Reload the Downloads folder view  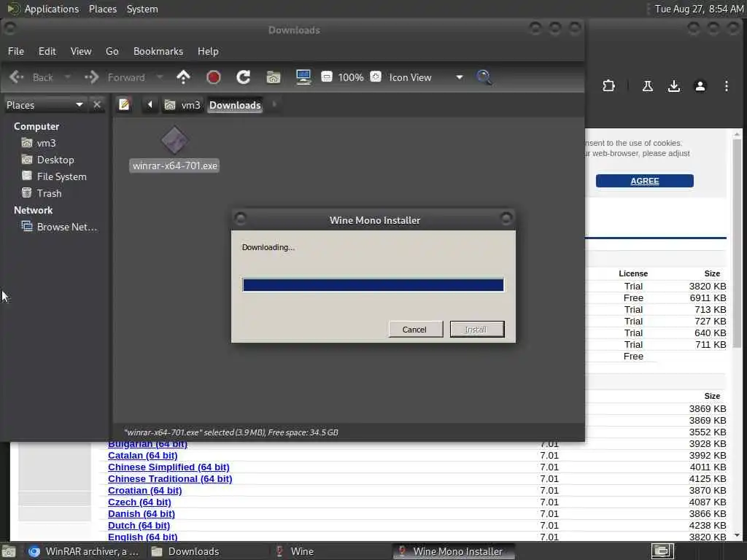(244, 77)
